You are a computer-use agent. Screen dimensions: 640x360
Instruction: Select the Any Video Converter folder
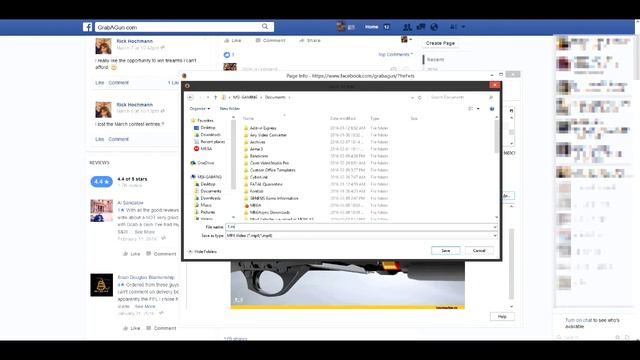(268, 135)
